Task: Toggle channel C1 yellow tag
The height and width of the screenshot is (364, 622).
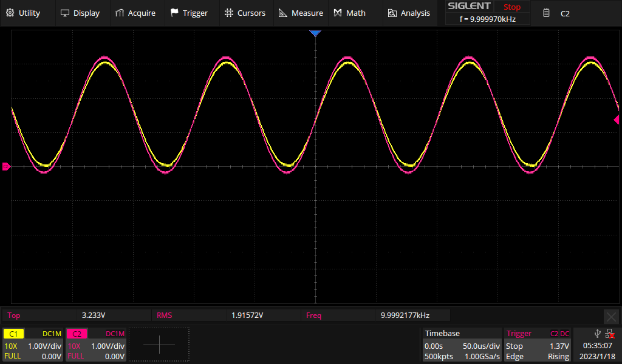Action: click(x=13, y=334)
